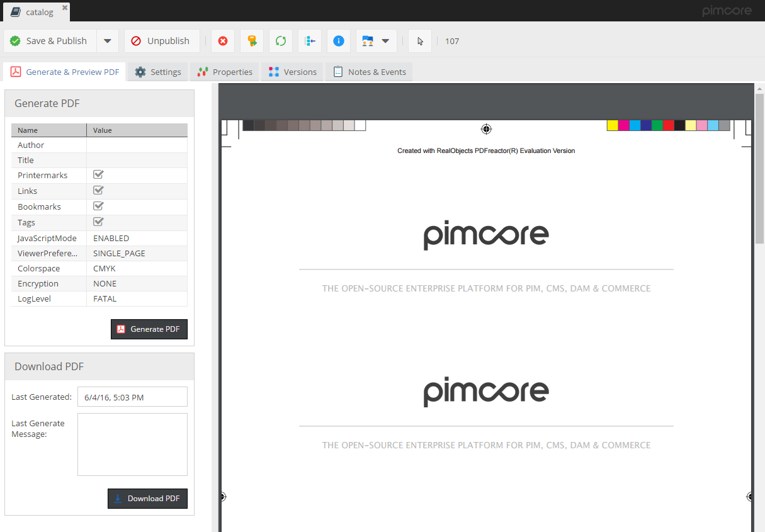
Task: Click the cursor pointer icon in toolbar
Action: [420, 41]
